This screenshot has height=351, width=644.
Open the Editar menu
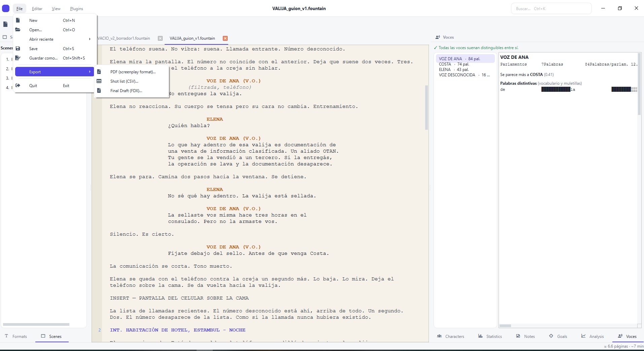pyautogui.click(x=37, y=9)
